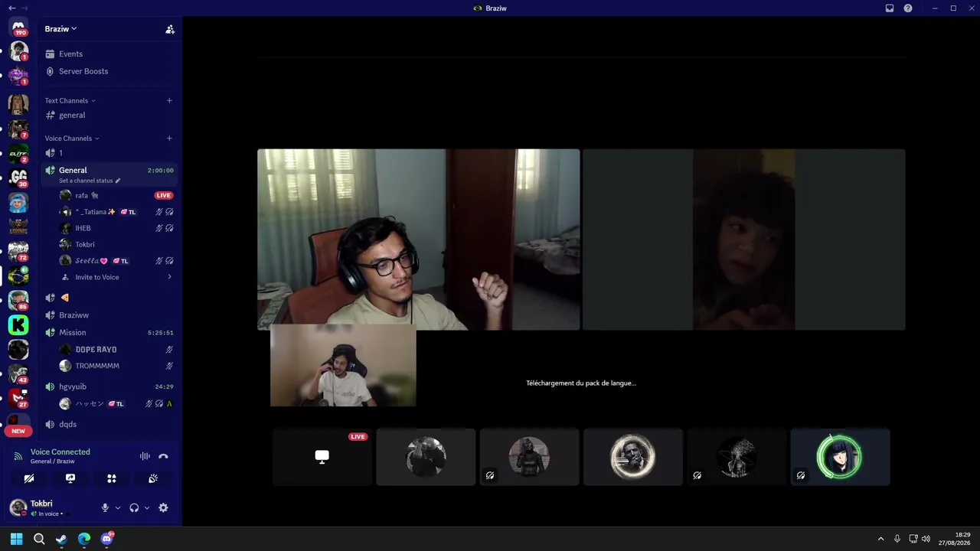The height and width of the screenshot is (551, 980).
Task: Open Microsoft Edge from the taskbar
Action: tap(84, 539)
